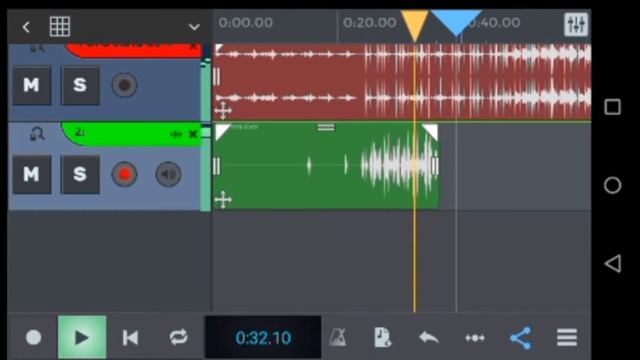Start recording with the transport record button
Image resolution: width=640 pixels, height=360 pixels.
(33, 338)
